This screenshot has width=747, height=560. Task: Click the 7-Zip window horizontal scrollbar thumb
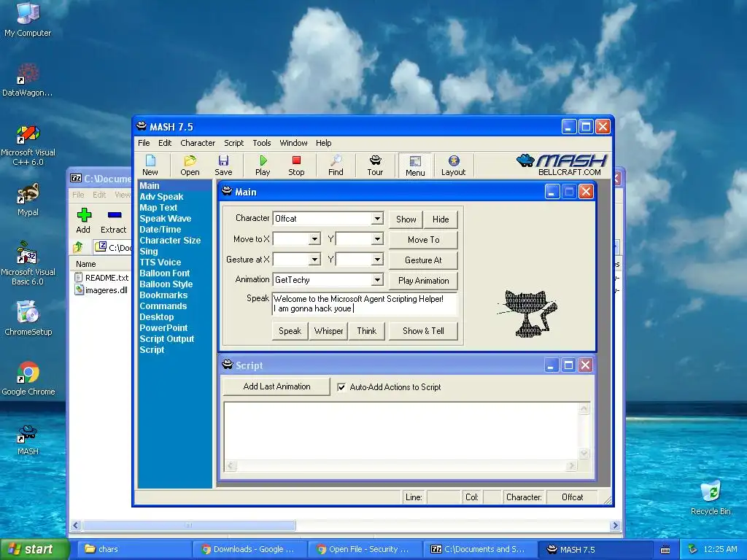(189, 525)
